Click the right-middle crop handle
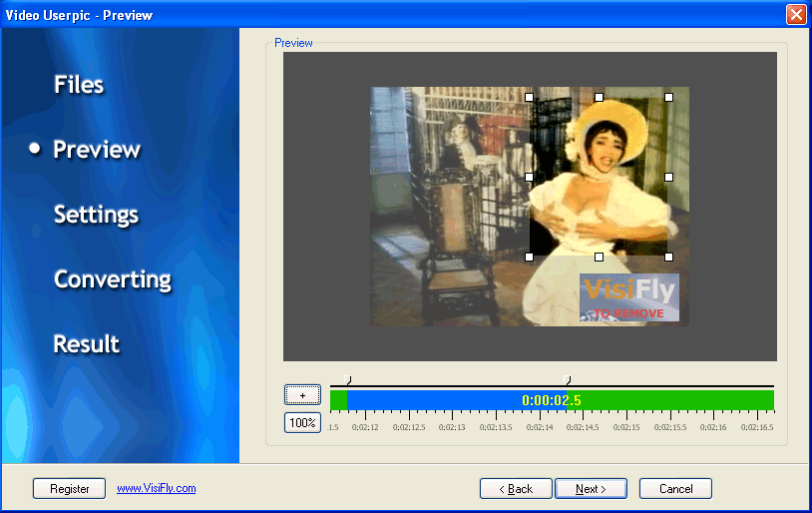812x513 pixels. point(668,177)
